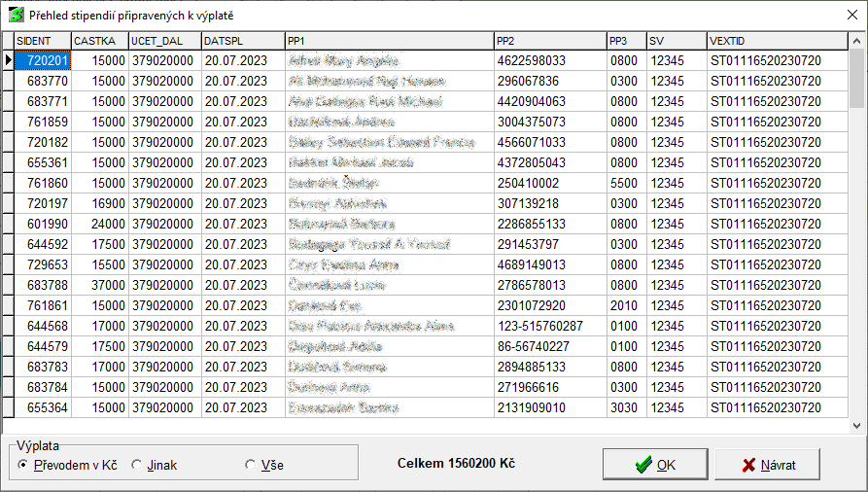Viewport: 868px width, 492px height.
Task: Click the CASTKA column header
Action: [100, 41]
